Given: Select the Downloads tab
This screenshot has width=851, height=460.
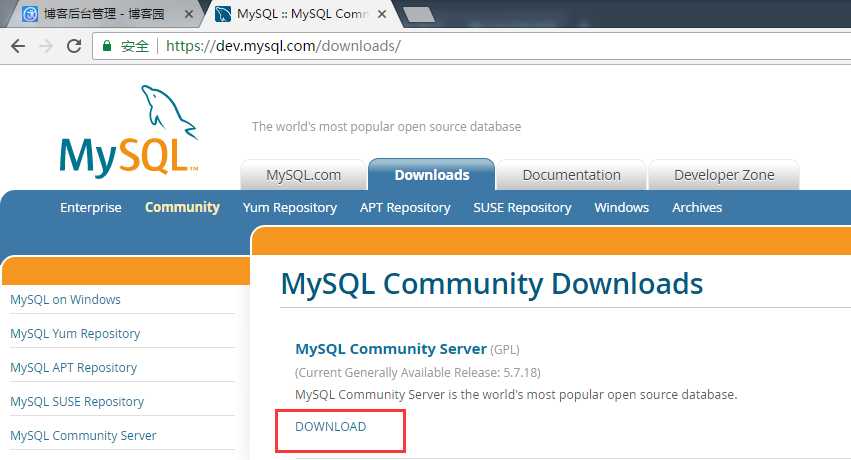Looking at the screenshot, I should (431, 175).
